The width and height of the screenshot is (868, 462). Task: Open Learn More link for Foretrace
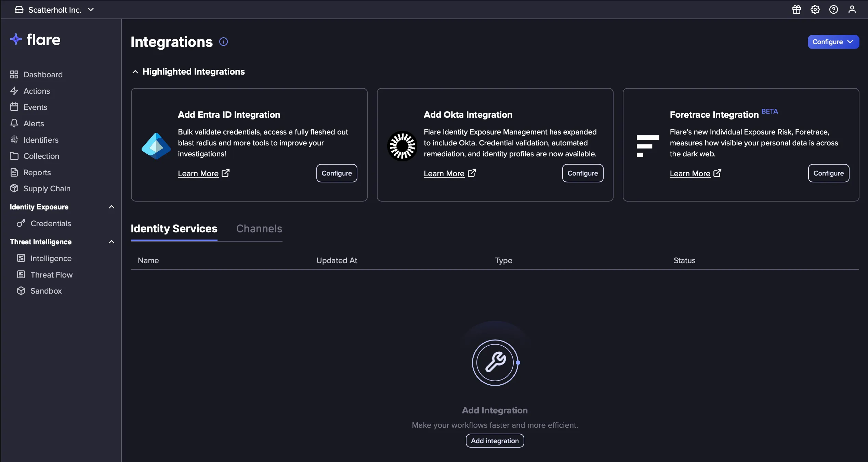[x=695, y=174]
